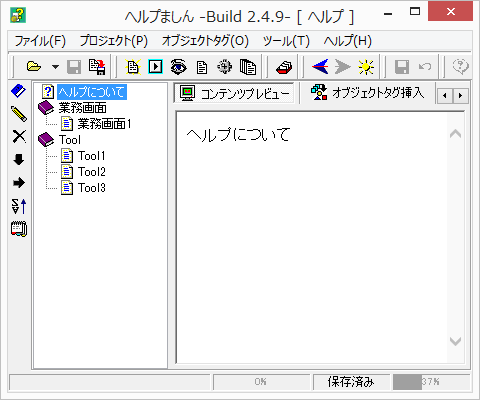Expand the dropdown arrow beside the open folder
The height and width of the screenshot is (401, 480).
[55, 67]
